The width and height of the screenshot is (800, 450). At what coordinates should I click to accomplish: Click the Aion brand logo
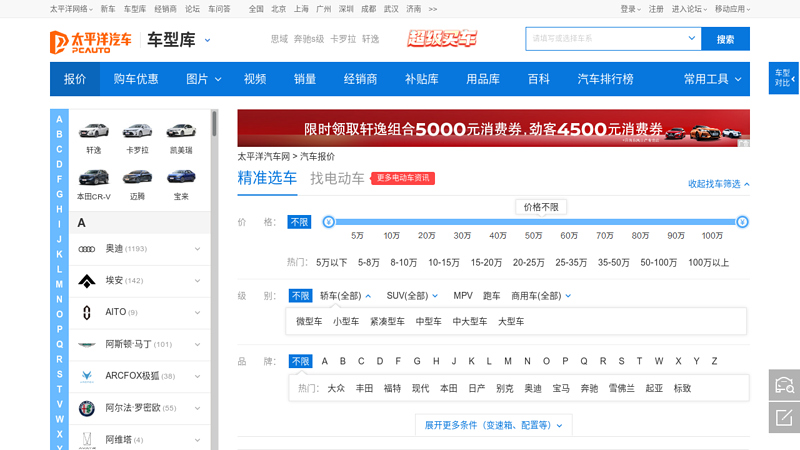pos(87,281)
